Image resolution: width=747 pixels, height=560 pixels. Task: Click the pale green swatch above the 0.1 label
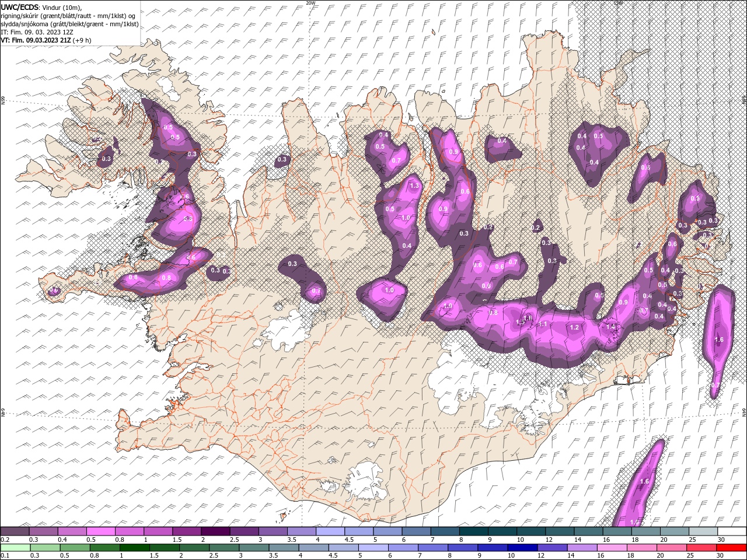pyautogui.click(x=15, y=547)
